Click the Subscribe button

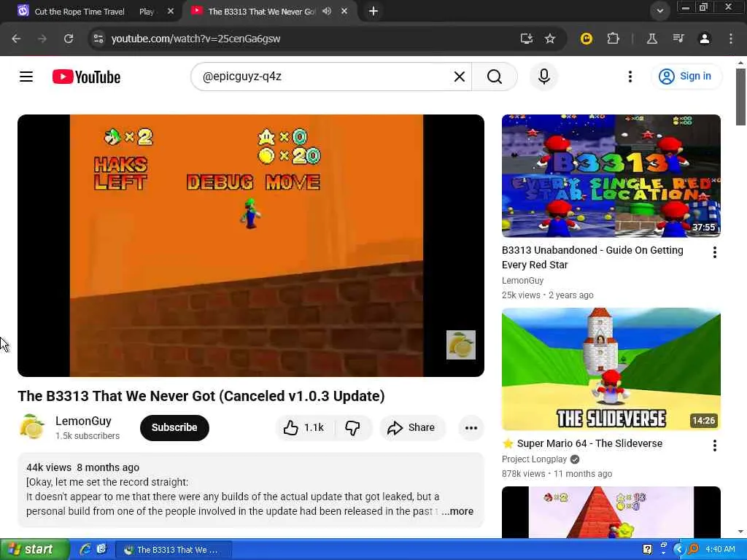[174, 427]
